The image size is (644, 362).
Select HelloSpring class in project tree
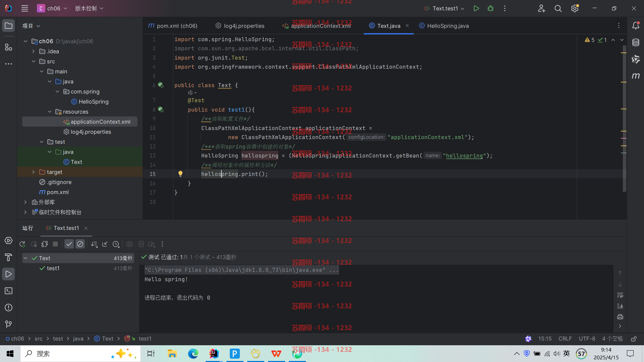tap(90, 102)
